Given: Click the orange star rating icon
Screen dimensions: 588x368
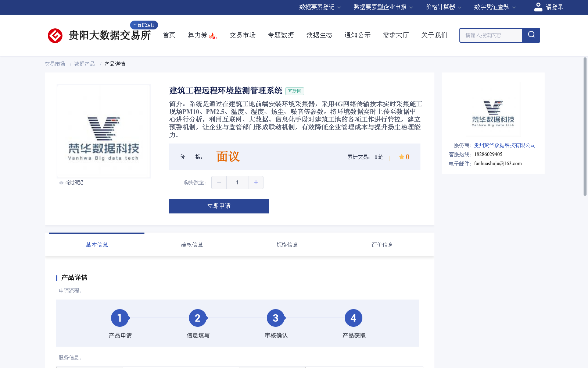Looking at the screenshot, I should [x=401, y=157].
